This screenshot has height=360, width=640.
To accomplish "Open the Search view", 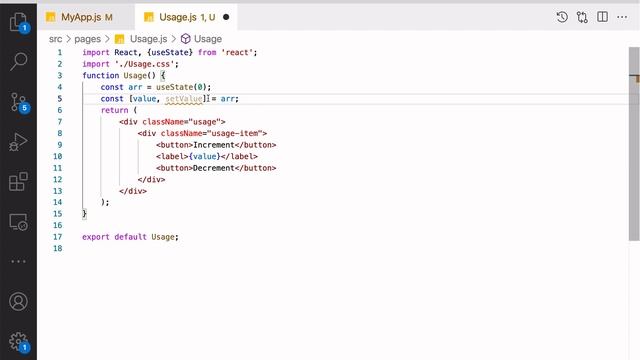I will coord(19,61).
